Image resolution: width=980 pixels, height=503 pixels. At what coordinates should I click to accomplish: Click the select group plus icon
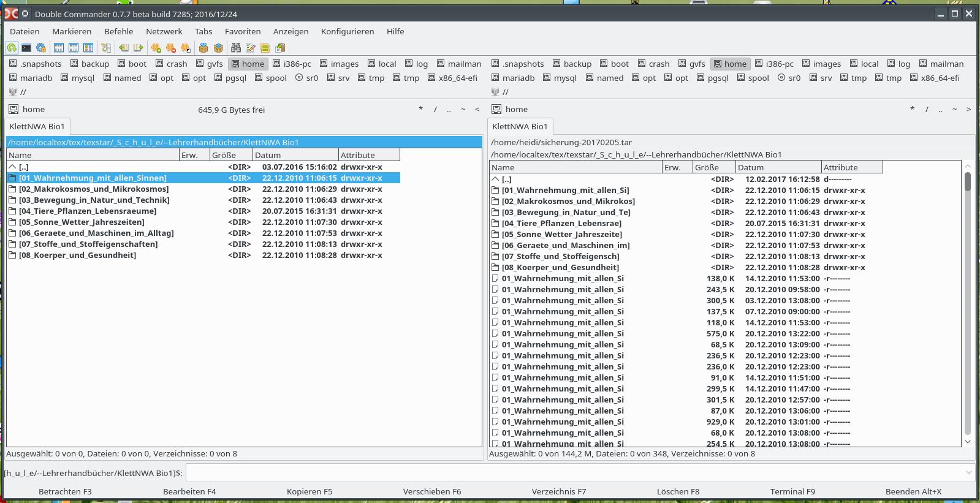156,48
